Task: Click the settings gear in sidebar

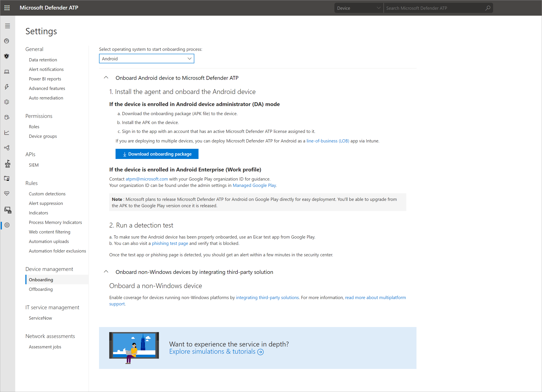Action: 7,225
